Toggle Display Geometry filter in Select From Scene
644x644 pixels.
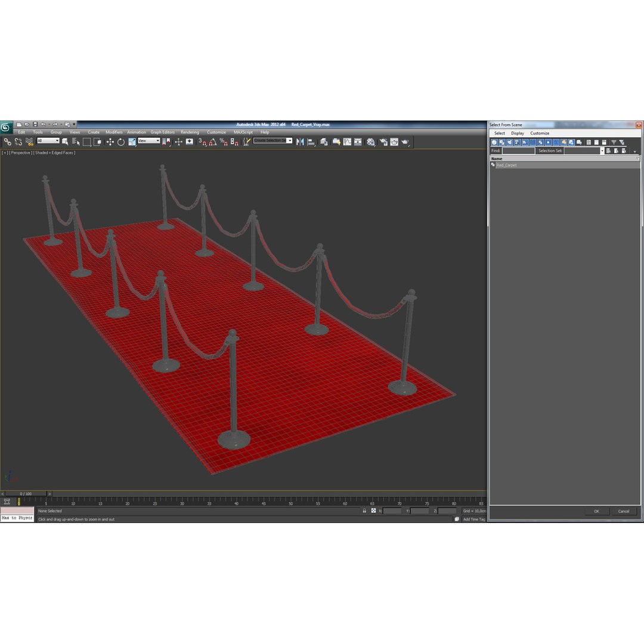click(494, 142)
